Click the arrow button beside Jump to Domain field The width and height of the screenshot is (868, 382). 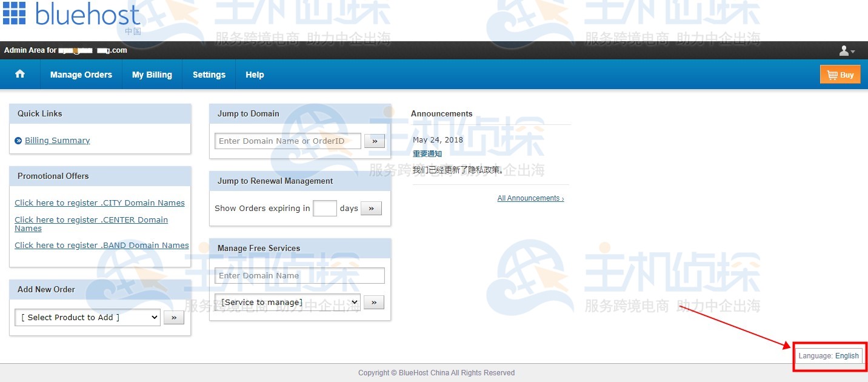[x=374, y=141]
